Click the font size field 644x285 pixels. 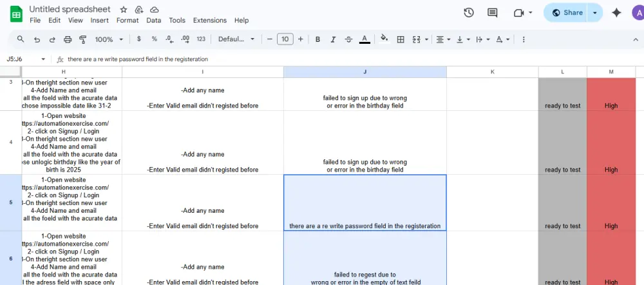pos(285,39)
